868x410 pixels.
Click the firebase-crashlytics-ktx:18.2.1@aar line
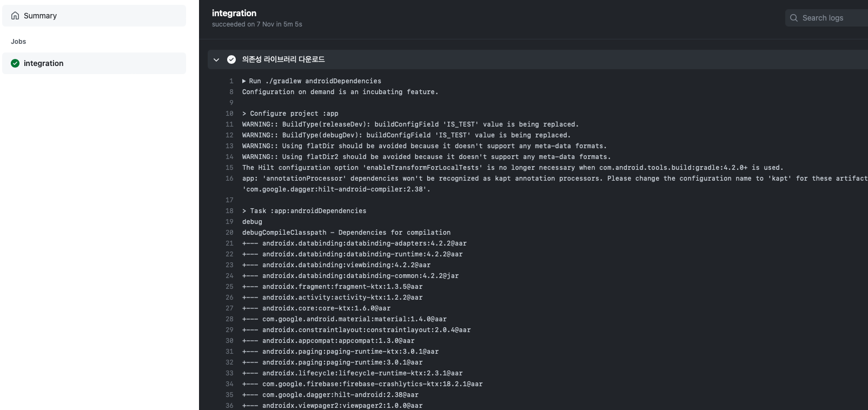point(362,384)
